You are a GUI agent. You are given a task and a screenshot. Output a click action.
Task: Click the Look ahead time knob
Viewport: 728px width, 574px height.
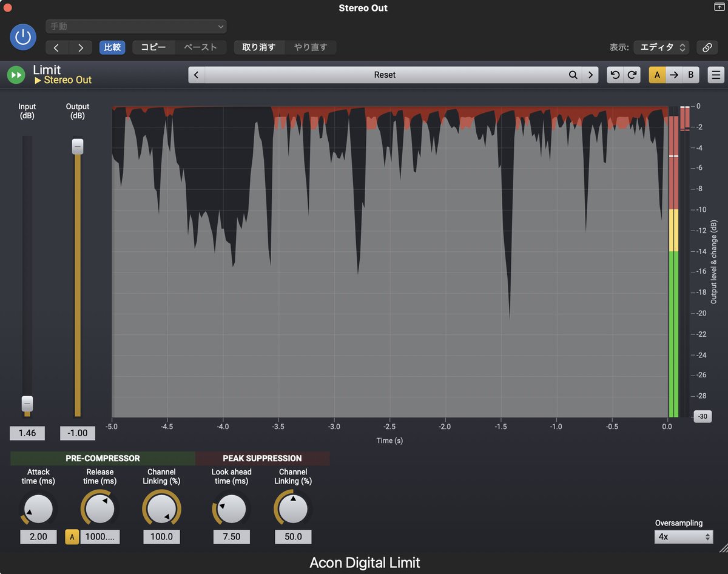point(231,508)
